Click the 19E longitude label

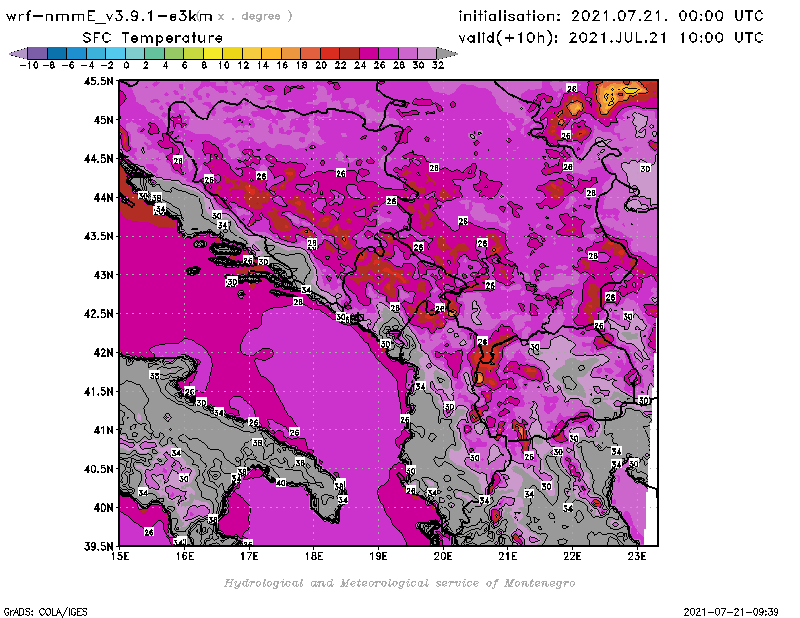(378, 556)
